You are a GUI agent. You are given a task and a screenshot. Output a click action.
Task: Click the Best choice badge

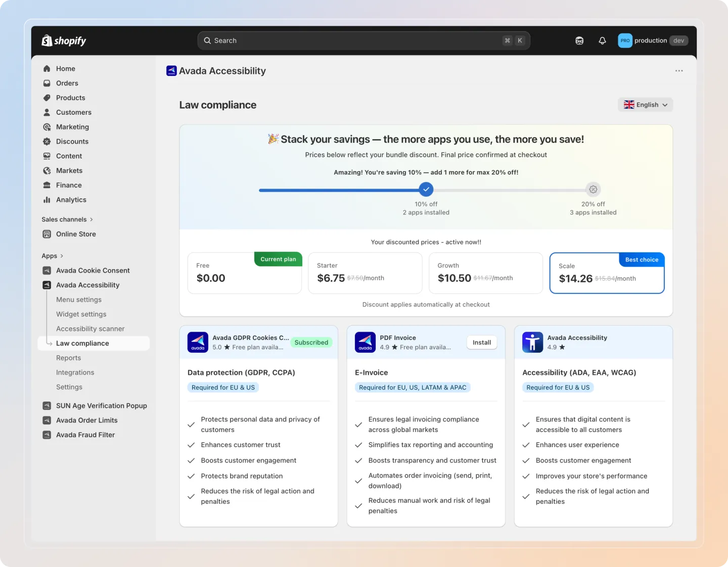[642, 259]
